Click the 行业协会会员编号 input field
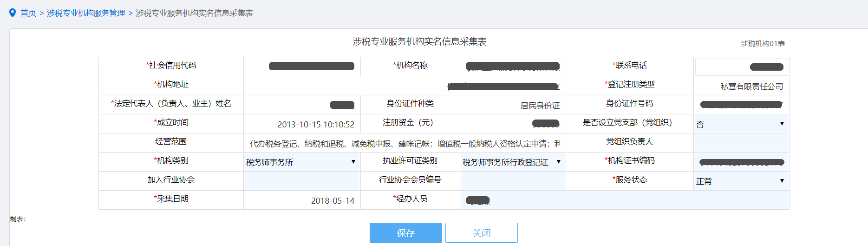 (512, 181)
